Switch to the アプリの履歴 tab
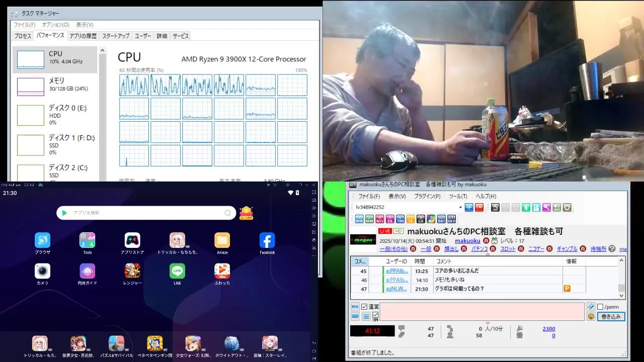Screen dimensions: 644x362 (83, 36)
